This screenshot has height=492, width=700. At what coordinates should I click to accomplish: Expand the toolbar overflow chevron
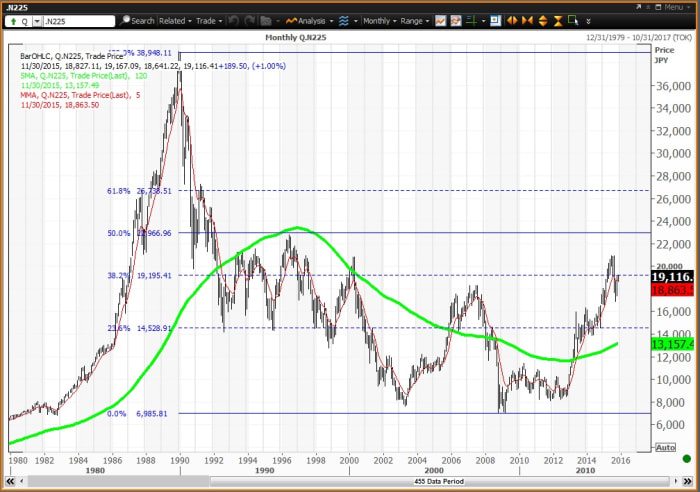click(588, 20)
